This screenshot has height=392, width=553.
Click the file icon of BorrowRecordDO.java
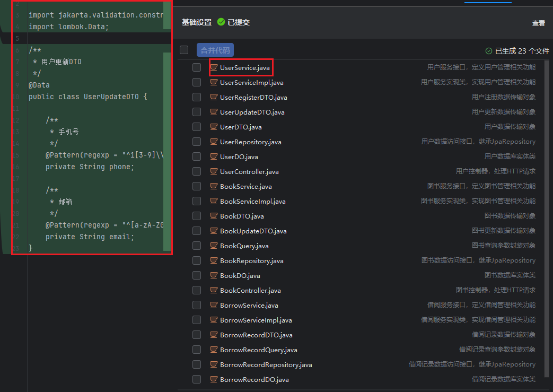pos(214,379)
